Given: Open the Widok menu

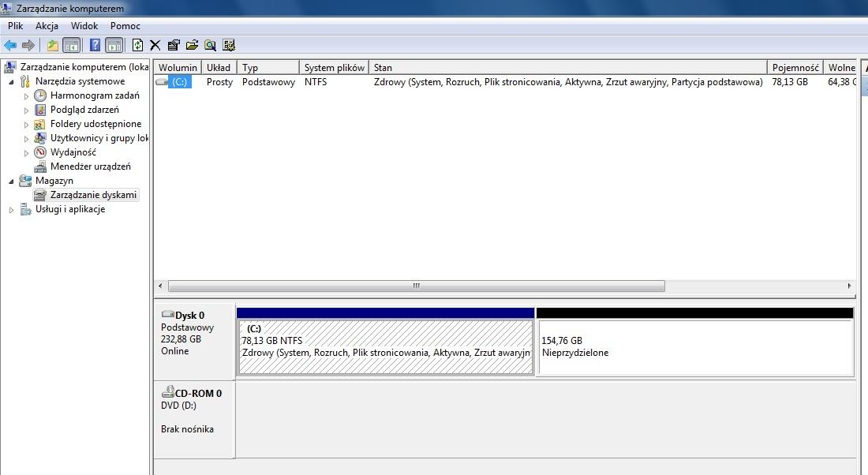Looking at the screenshot, I should pyautogui.click(x=84, y=26).
